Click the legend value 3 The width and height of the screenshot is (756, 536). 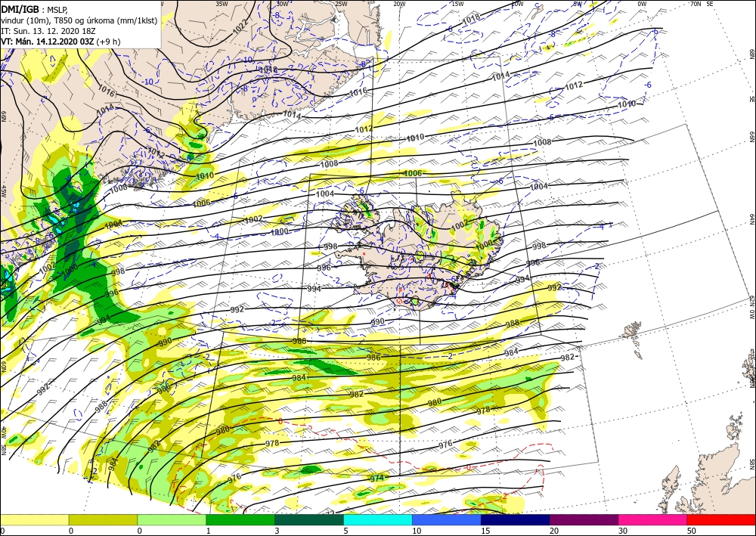pyautogui.click(x=277, y=531)
